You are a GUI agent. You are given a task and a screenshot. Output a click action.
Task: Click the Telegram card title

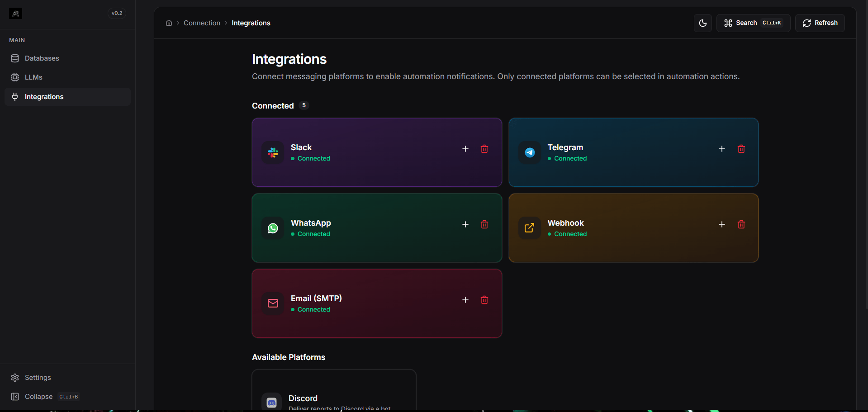(x=565, y=147)
